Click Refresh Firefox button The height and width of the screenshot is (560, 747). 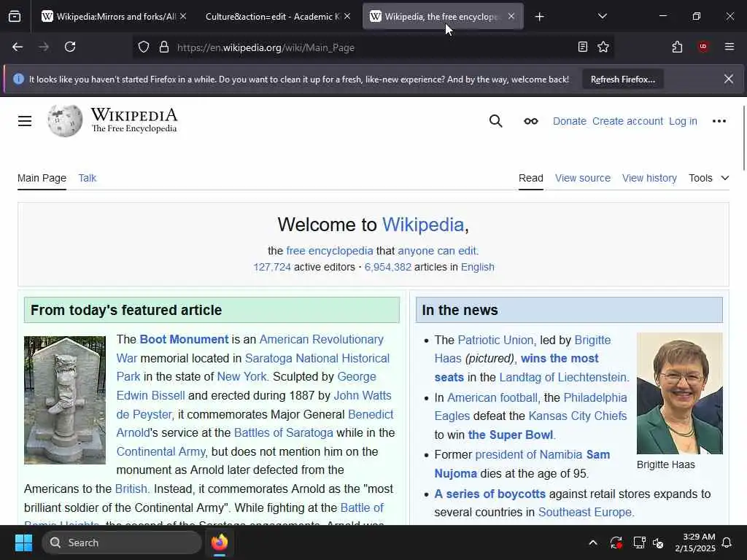[x=623, y=79]
